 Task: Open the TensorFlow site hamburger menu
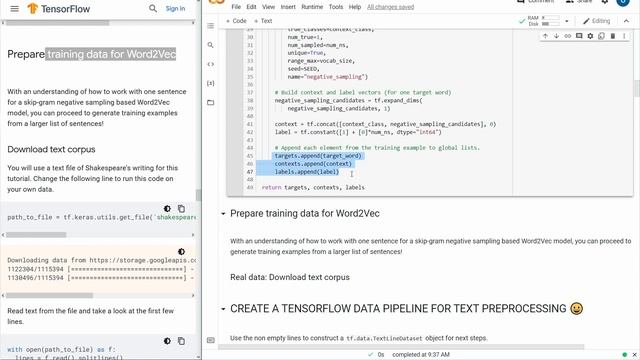click(x=14, y=9)
